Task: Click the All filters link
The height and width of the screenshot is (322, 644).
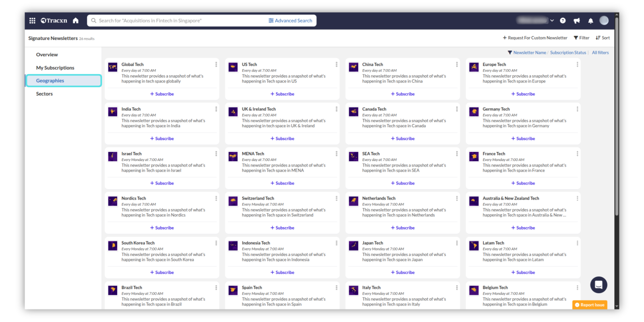Action: pos(600,53)
